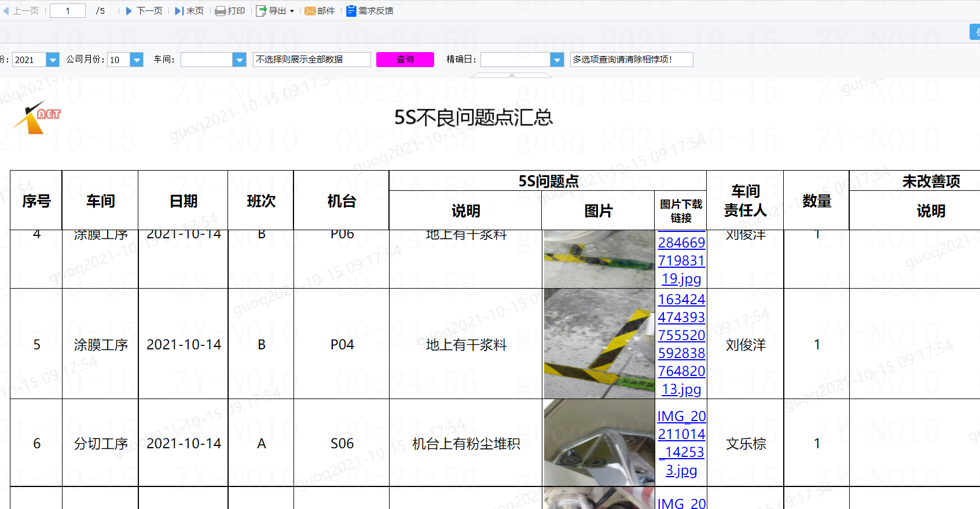980x509 pixels.
Task: Click the page number input field
Action: coord(68,11)
